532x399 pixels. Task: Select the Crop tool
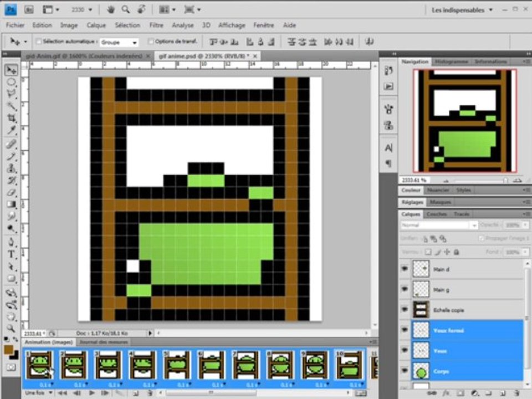tap(11, 118)
